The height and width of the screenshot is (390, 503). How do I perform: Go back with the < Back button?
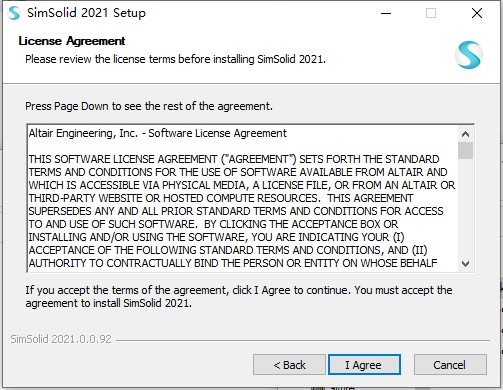(289, 365)
